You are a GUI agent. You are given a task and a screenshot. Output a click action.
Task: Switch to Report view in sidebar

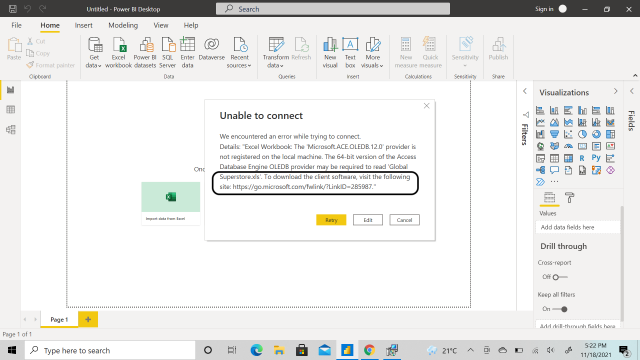pos(11,90)
